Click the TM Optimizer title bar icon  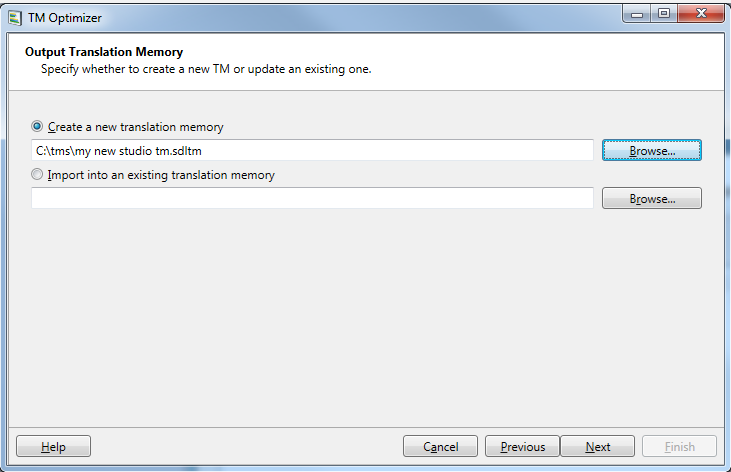coord(15,18)
